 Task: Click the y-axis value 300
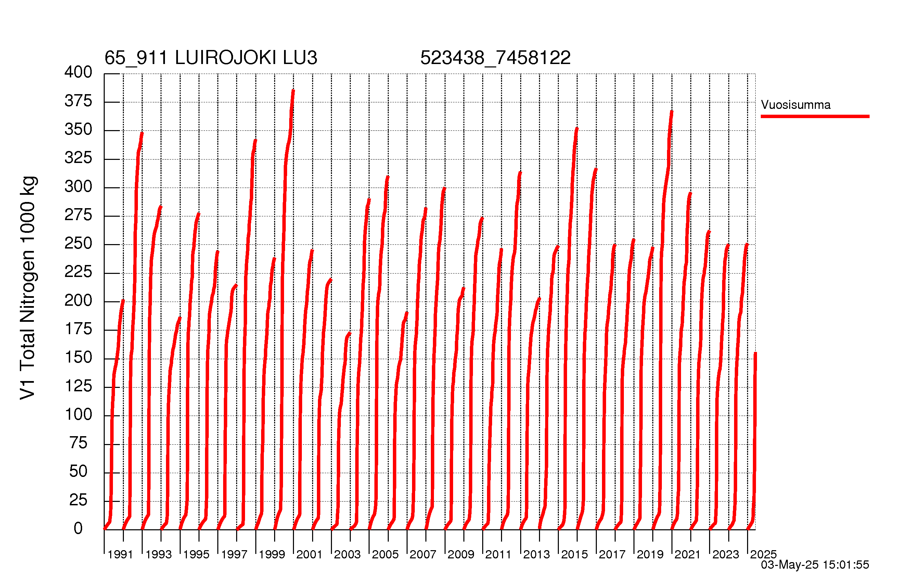78,187
